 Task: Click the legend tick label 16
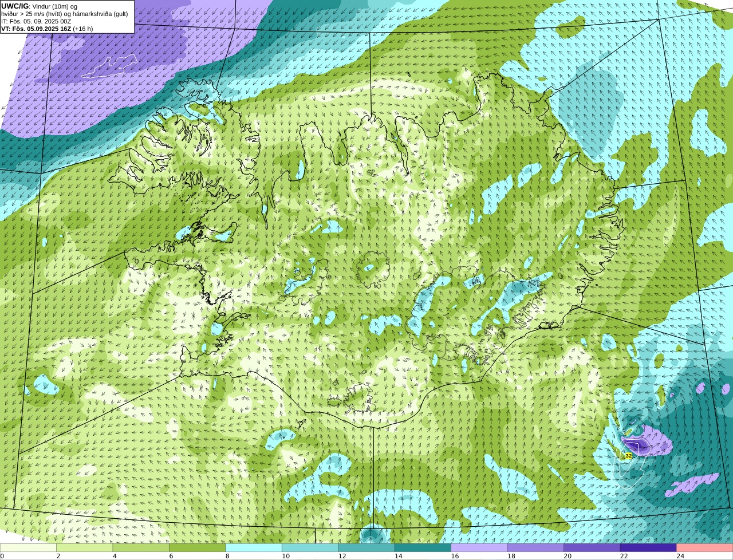click(455, 556)
